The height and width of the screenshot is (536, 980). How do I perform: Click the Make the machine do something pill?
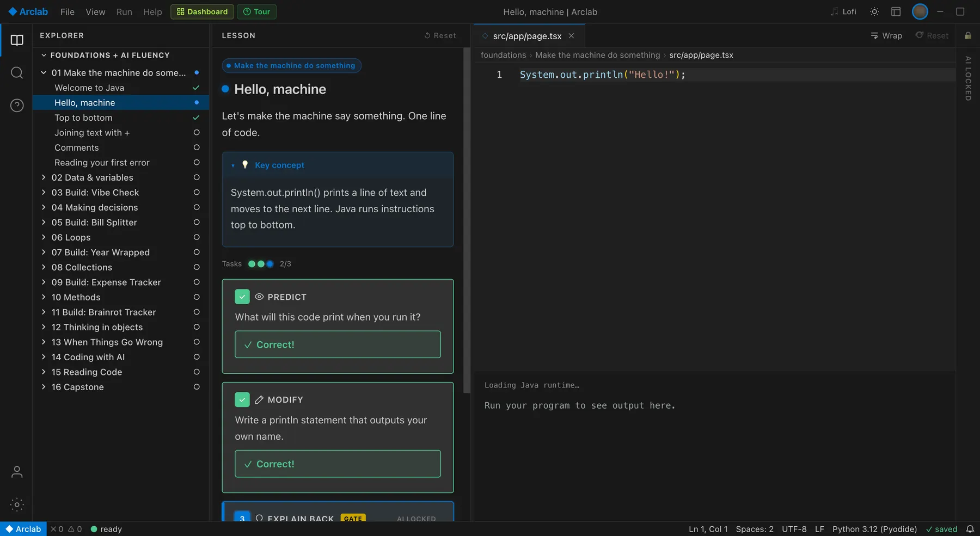(291, 66)
